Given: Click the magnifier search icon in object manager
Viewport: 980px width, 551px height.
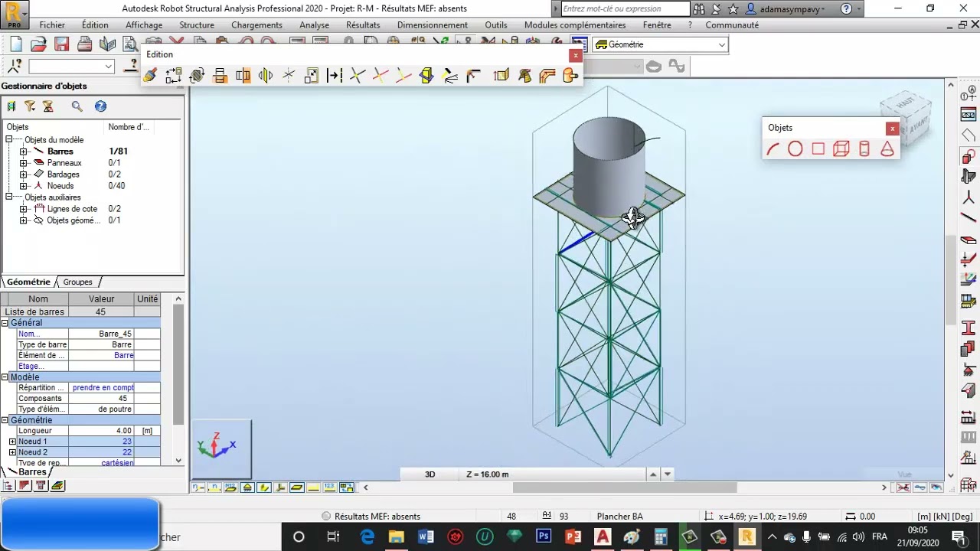Looking at the screenshot, I should [77, 106].
